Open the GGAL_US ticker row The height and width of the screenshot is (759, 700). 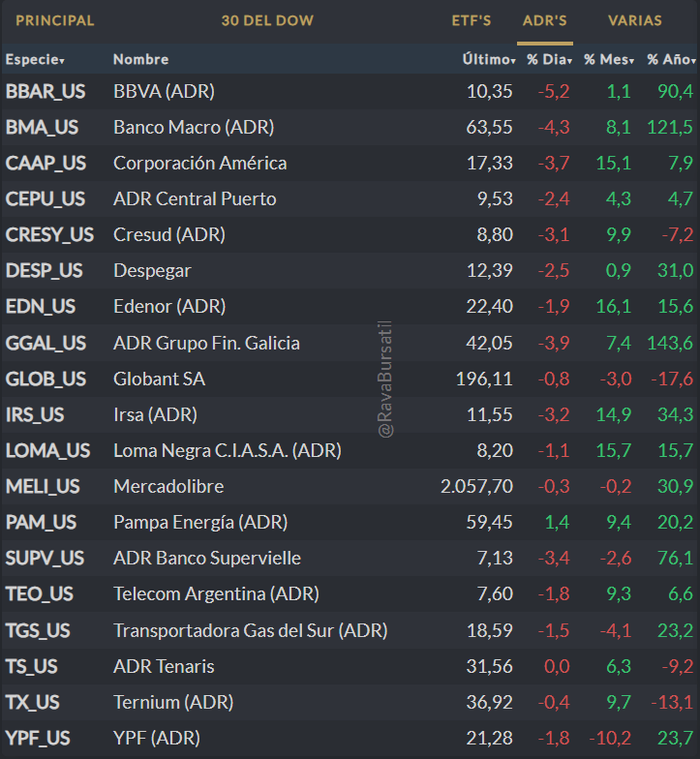[x=45, y=343]
